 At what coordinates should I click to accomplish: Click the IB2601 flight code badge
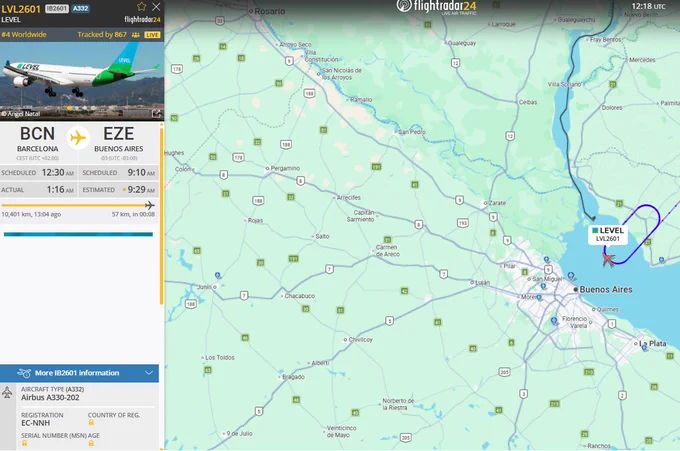coord(57,9)
